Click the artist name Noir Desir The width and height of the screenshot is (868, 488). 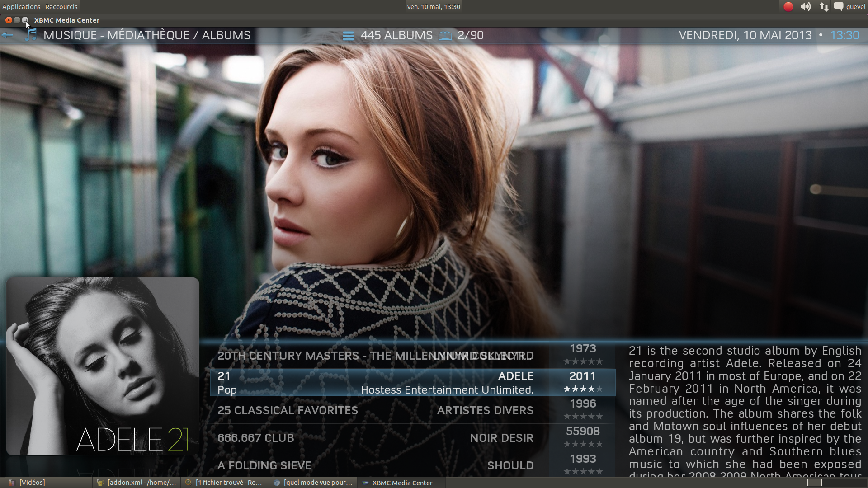click(x=502, y=438)
